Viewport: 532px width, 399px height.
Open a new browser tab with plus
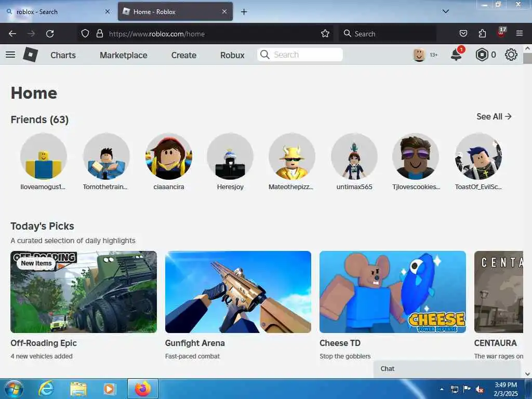tap(244, 12)
